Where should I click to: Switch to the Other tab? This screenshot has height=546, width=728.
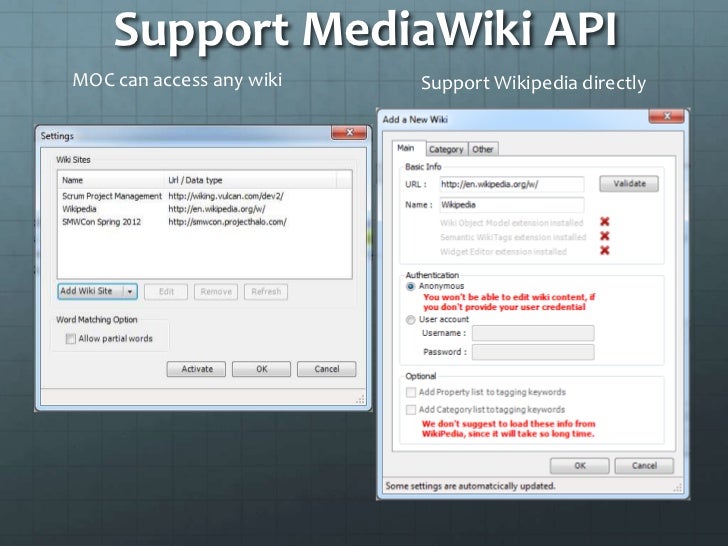point(483,149)
